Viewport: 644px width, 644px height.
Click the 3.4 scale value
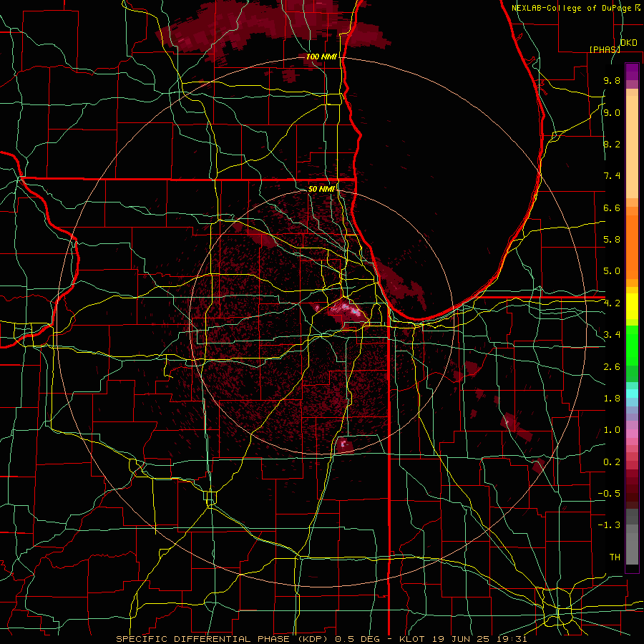(x=612, y=335)
